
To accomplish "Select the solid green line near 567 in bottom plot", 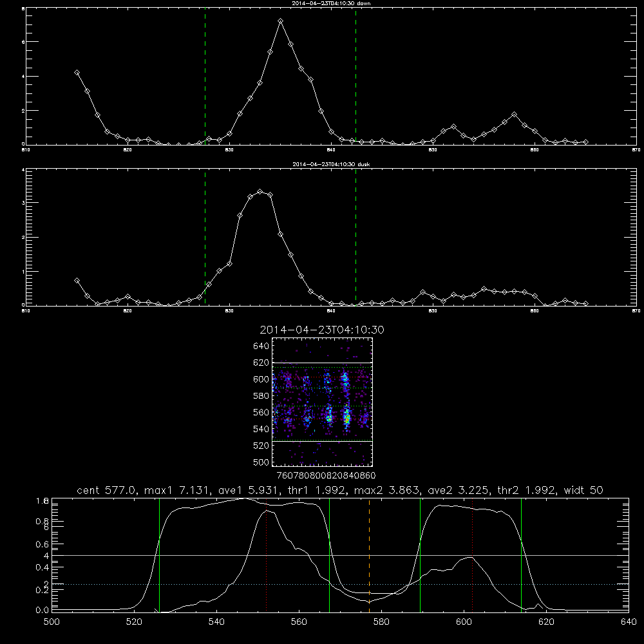I will pyautogui.click(x=329, y=554).
